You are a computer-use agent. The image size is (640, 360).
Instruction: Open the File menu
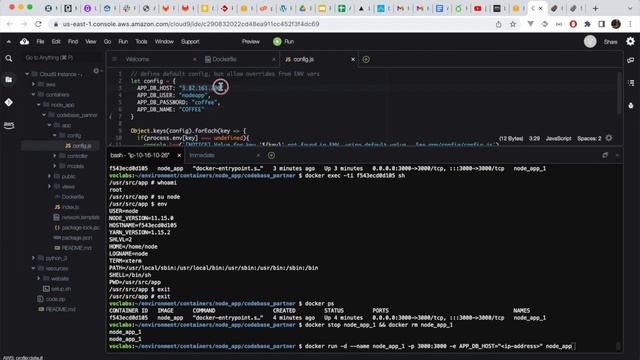pos(40,42)
